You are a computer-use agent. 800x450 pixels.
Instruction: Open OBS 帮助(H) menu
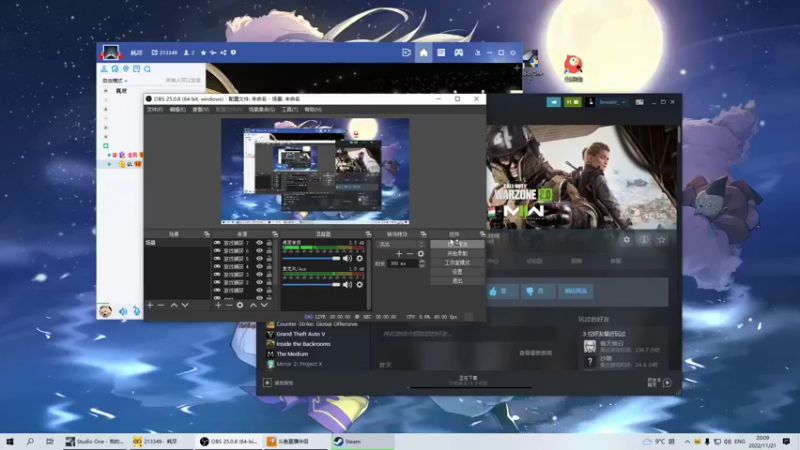click(313, 110)
